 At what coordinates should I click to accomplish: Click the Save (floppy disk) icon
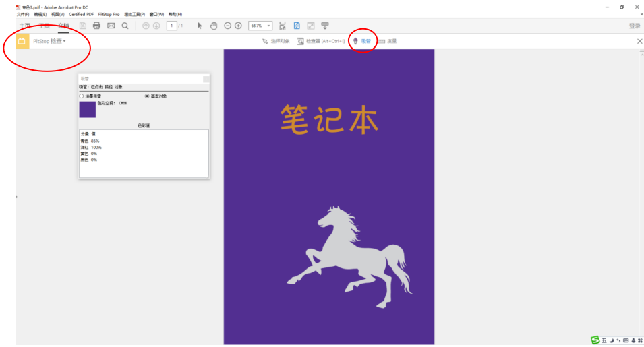click(82, 26)
